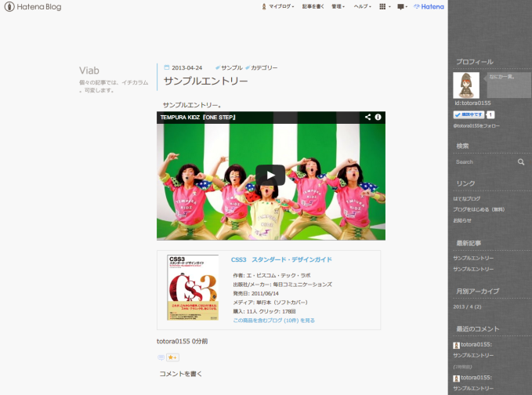
Task: Open the サンプルエントリー post title
Action: pyautogui.click(x=206, y=81)
